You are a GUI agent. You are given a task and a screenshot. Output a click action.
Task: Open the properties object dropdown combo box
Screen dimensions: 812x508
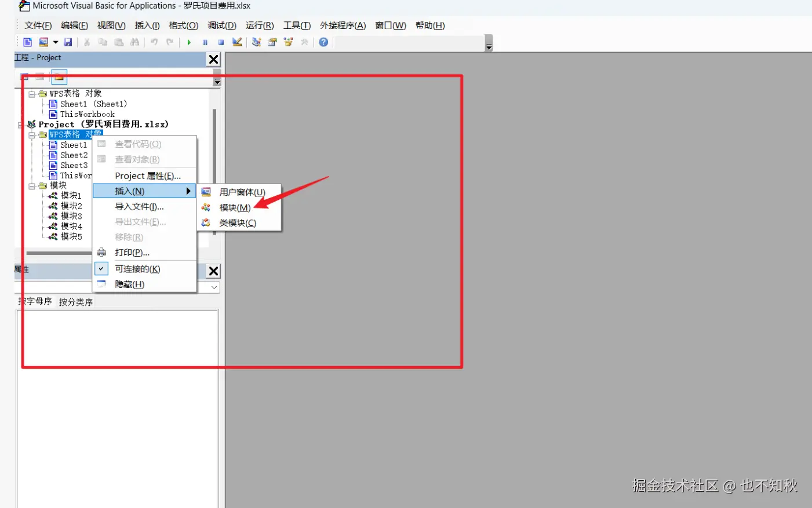214,287
